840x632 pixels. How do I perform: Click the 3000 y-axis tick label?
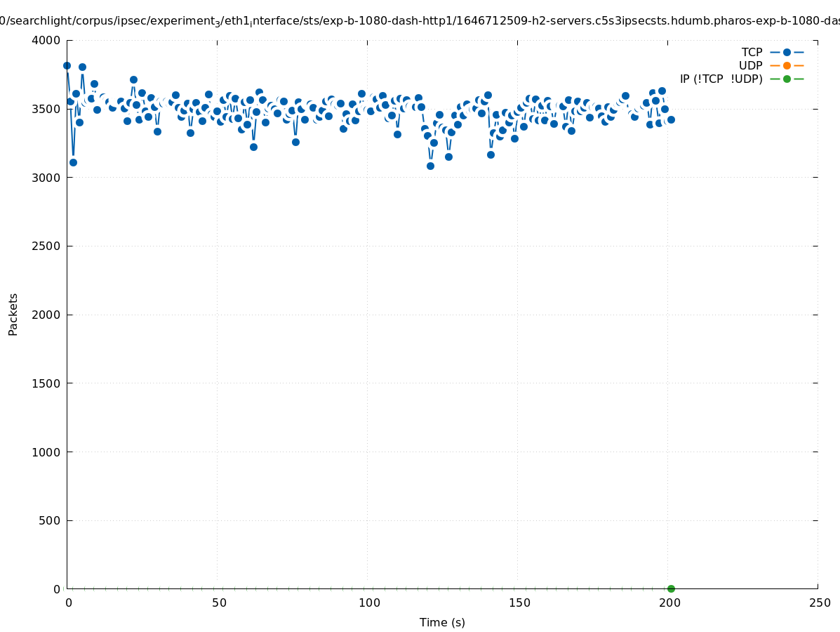pyautogui.click(x=46, y=178)
